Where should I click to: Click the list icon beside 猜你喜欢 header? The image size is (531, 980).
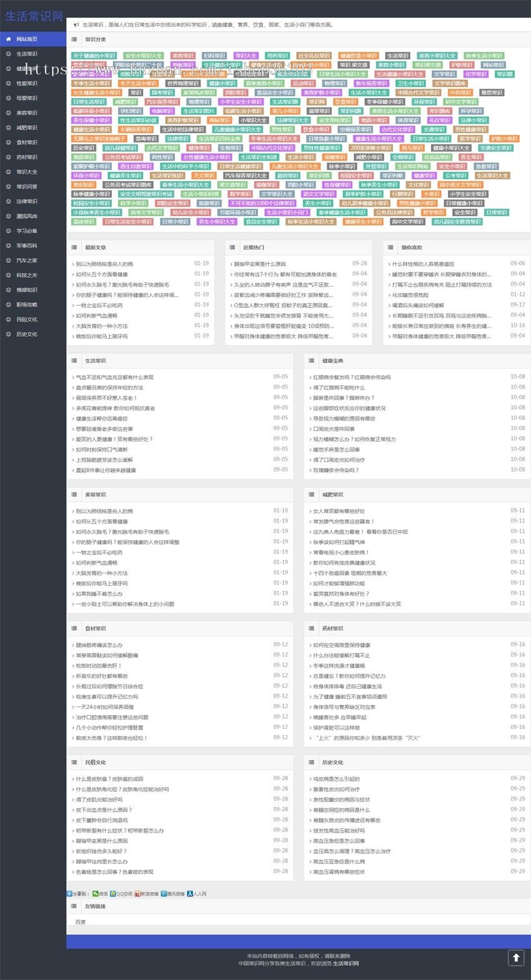click(x=390, y=247)
